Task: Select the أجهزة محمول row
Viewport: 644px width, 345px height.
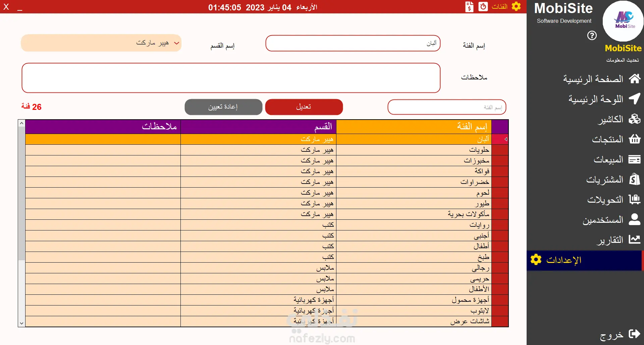Action: (x=267, y=300)
